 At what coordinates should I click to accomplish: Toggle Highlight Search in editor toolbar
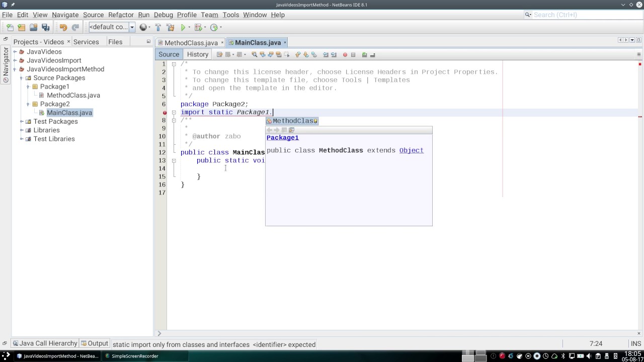tap(279, 54)
